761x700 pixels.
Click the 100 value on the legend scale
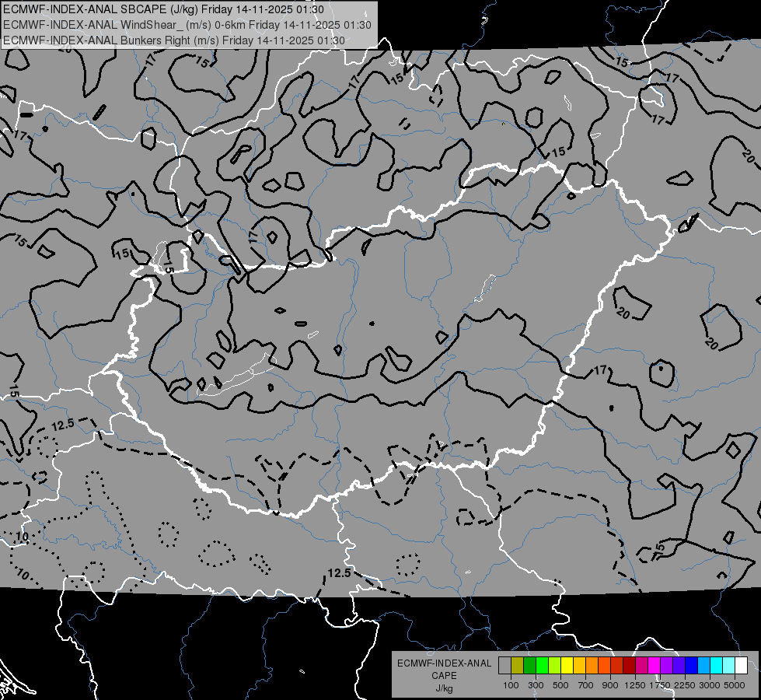pos(511,685)
